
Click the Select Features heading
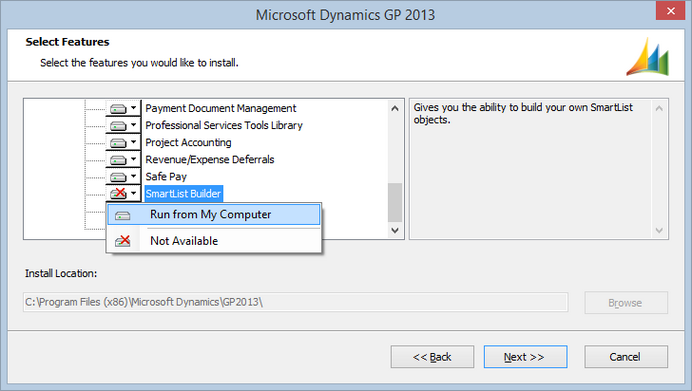(67, 42)
